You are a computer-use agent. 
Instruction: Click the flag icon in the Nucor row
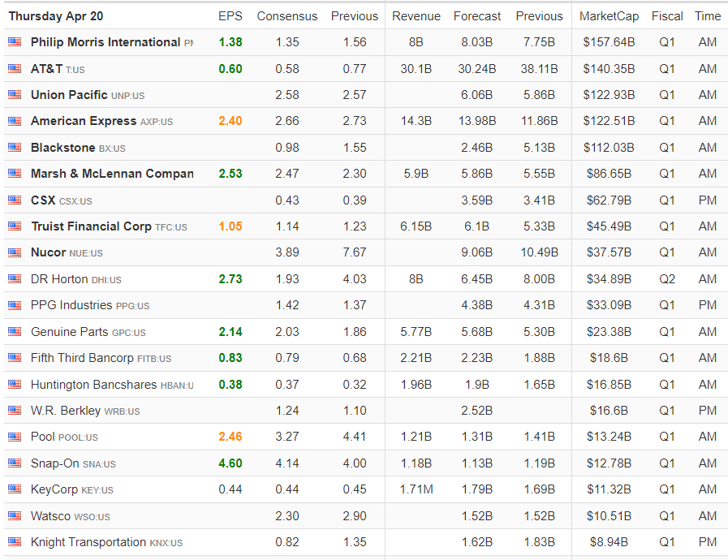point(15,252)
